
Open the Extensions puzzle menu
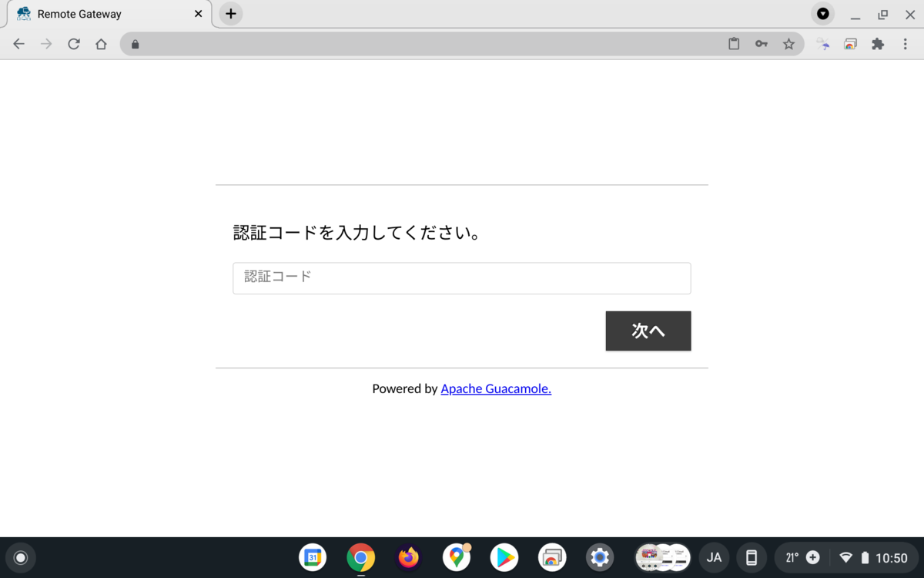coord(878,44)
